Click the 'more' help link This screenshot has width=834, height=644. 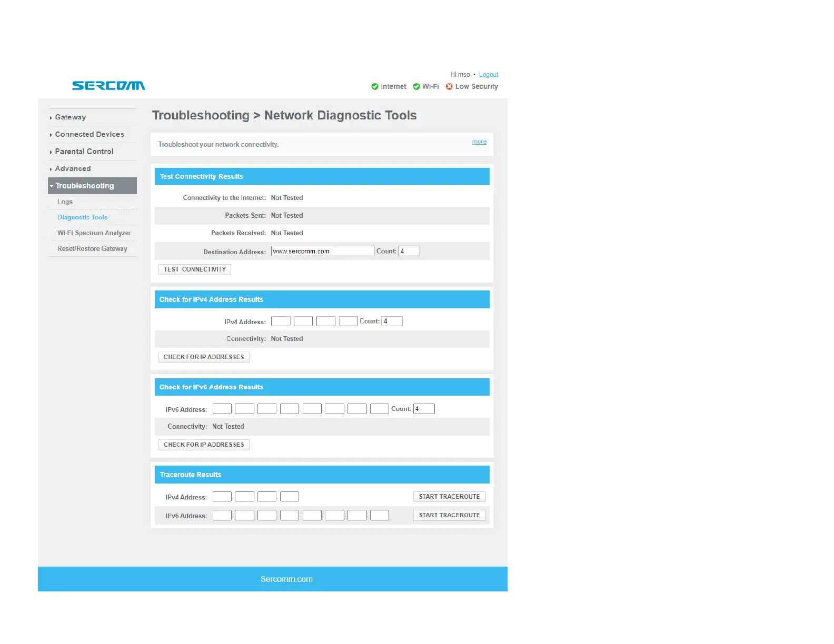click(479, 142)
